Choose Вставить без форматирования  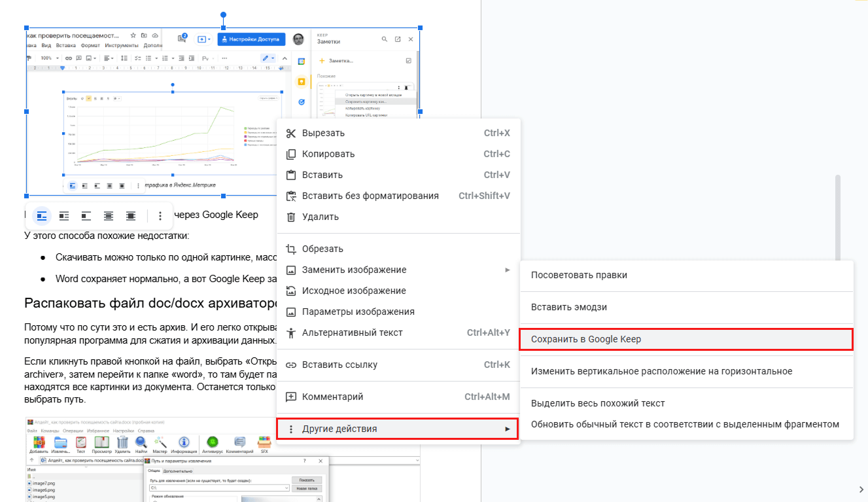[398, 196]
